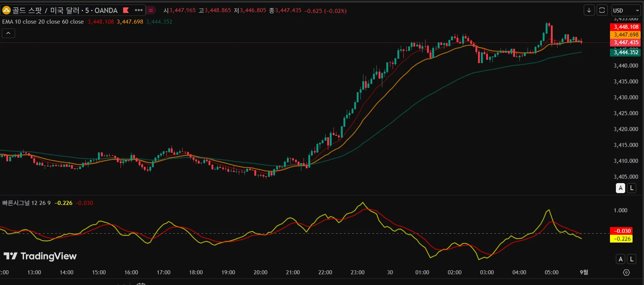Toggle auto scale A on main price pane
This screenshot has width=644, height=285.
620,188
